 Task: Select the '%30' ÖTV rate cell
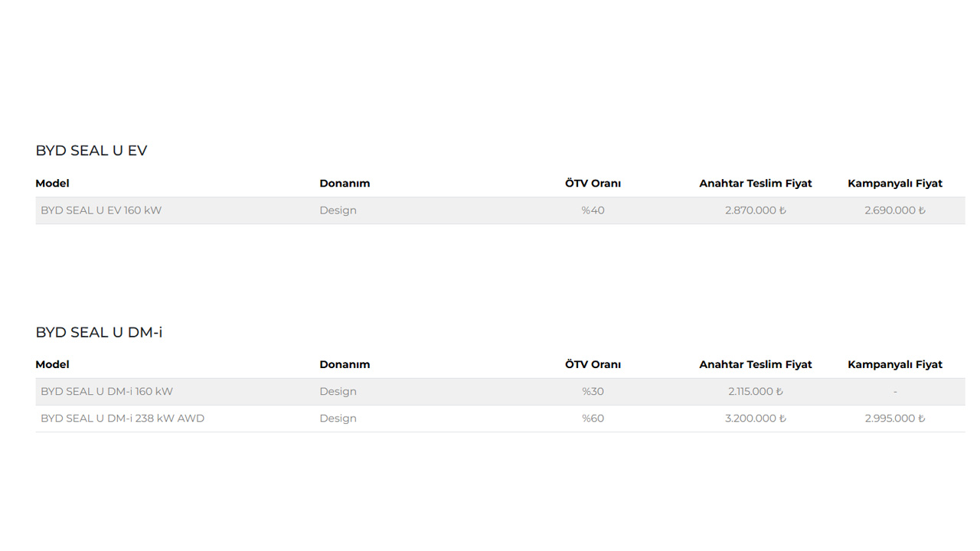click(593, 392)
